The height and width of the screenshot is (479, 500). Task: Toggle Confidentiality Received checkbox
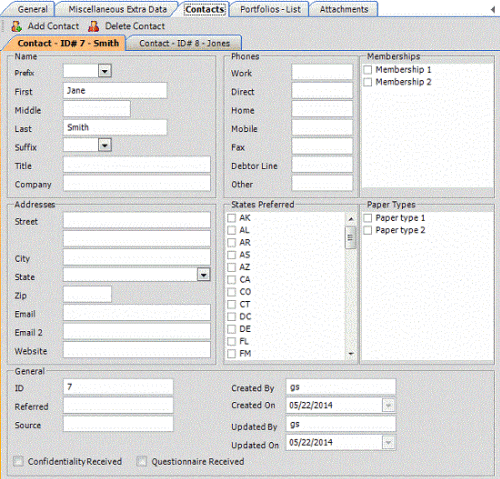[x=18, y=462]
